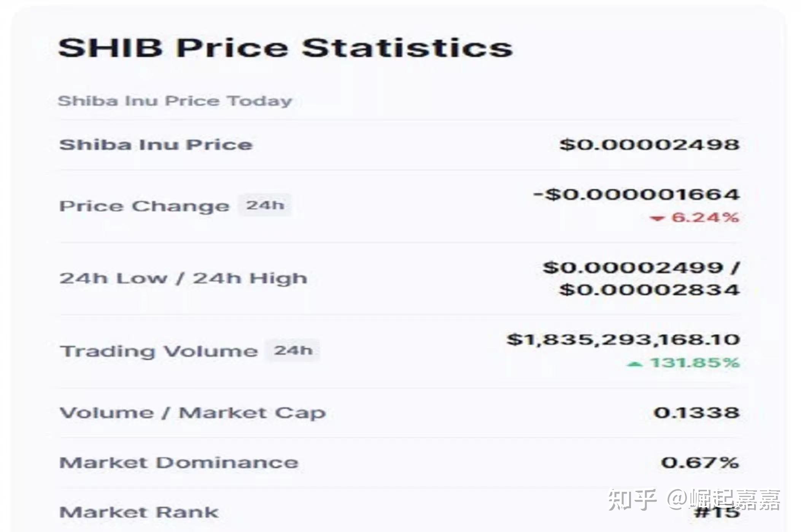Open the 24h badge next to Price Change
The height and width of the screenshot is (532, 801).
(x=265, y=205)
